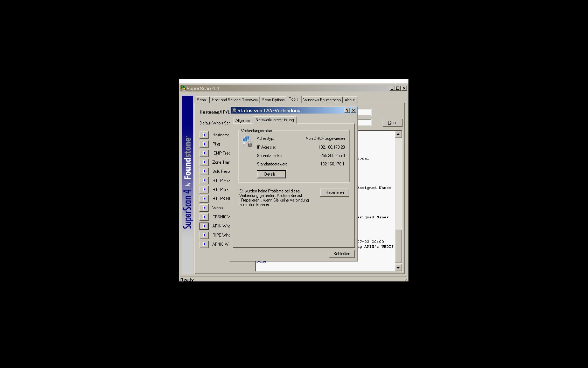Click the Ready status bar text

[187, 279]
